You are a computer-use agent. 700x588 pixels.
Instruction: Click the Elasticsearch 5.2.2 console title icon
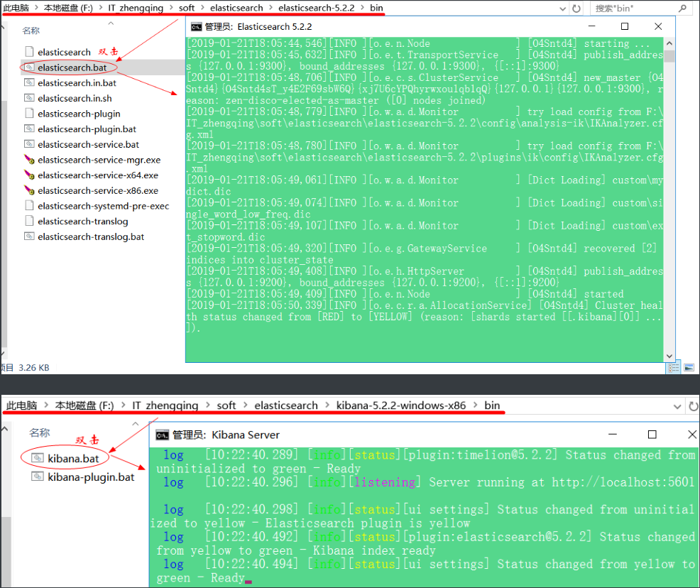tap(196, 27)
